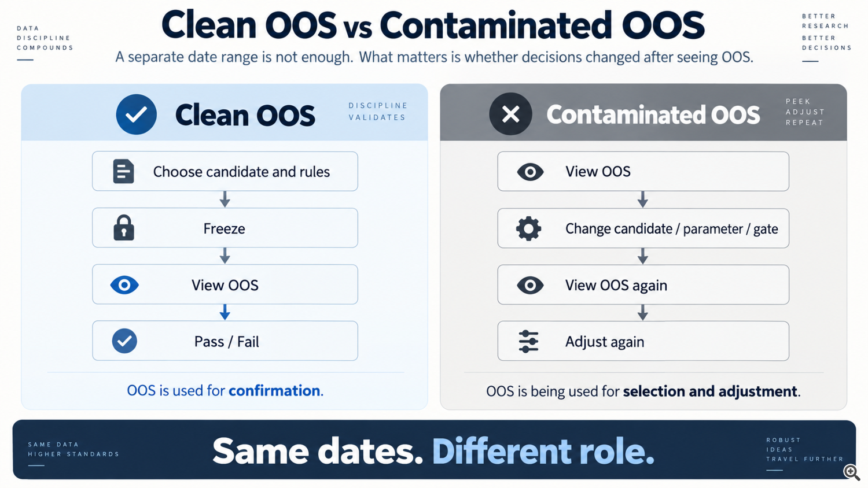Click the document icon beside Choose candidate
This screenshot has height=488, width=868.
click(123, 171)
